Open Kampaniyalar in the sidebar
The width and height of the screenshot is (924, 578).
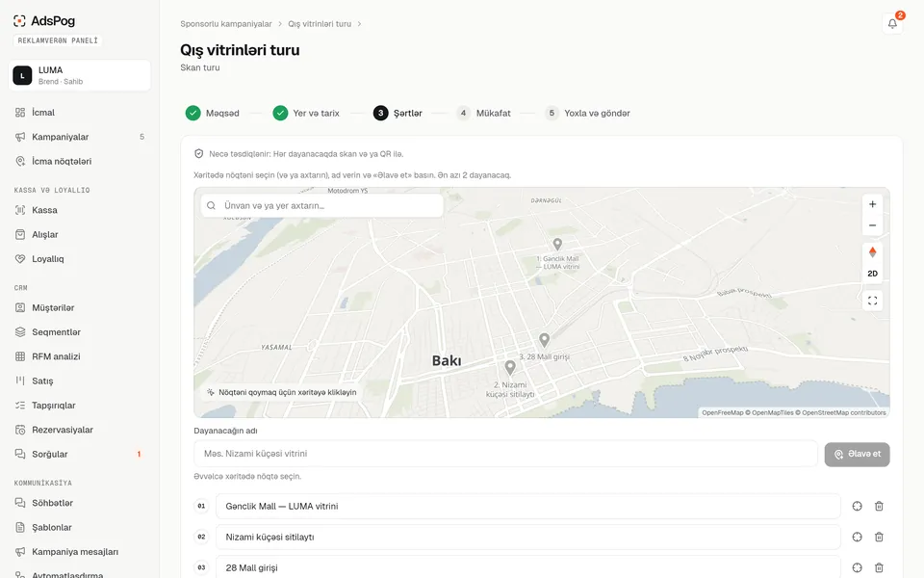click(x=80, y=137)
